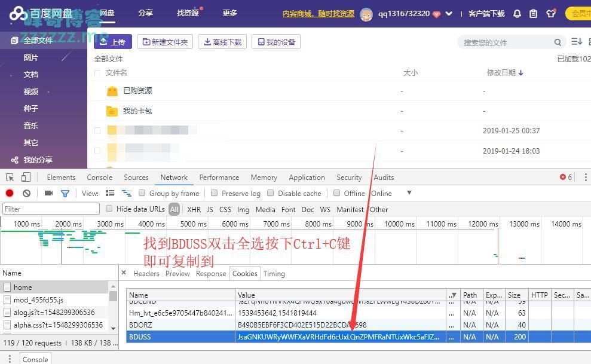Toggle Hide data URLs
Viewport: 591px width, 364px height.
point(109,209)
